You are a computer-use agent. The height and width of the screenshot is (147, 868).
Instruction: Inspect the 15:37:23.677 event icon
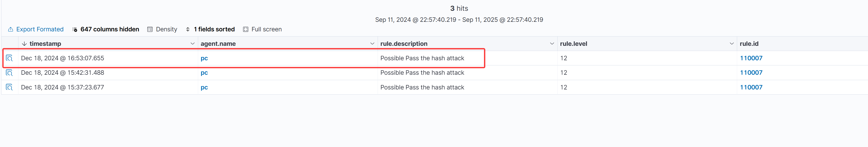[x=9, y=87]
